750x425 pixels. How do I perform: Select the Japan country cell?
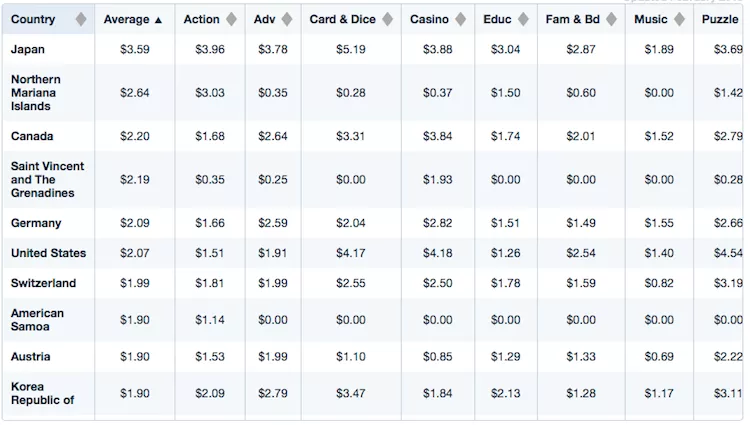pyautogui.click(x=28, y=50)
